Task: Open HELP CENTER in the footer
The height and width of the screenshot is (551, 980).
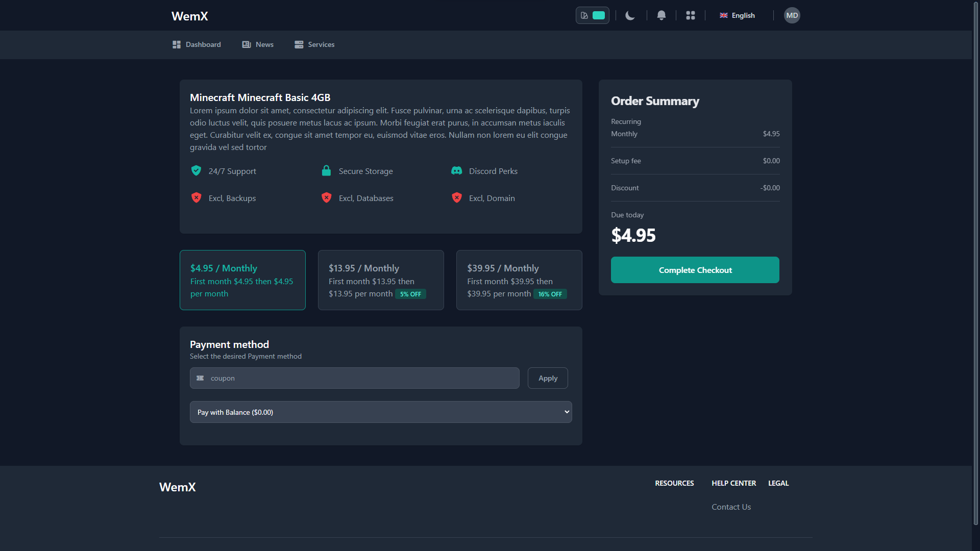Action: (x=733, y=483)
